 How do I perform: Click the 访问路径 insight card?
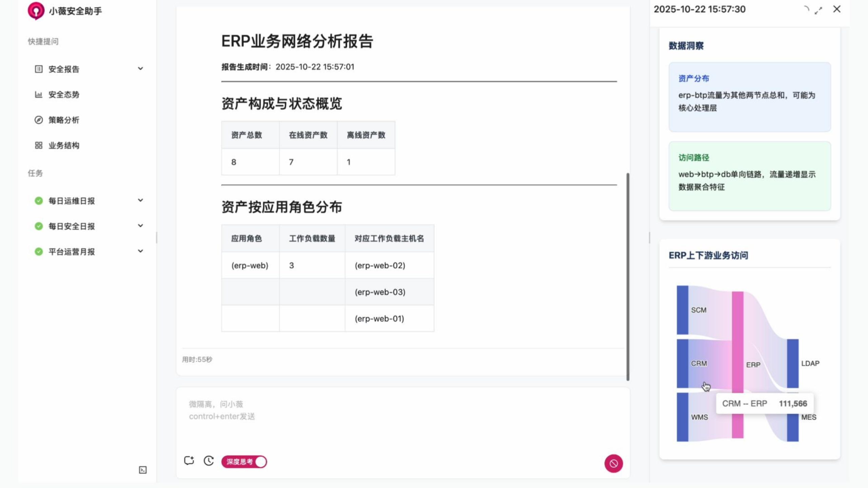(x=749, y=176)
